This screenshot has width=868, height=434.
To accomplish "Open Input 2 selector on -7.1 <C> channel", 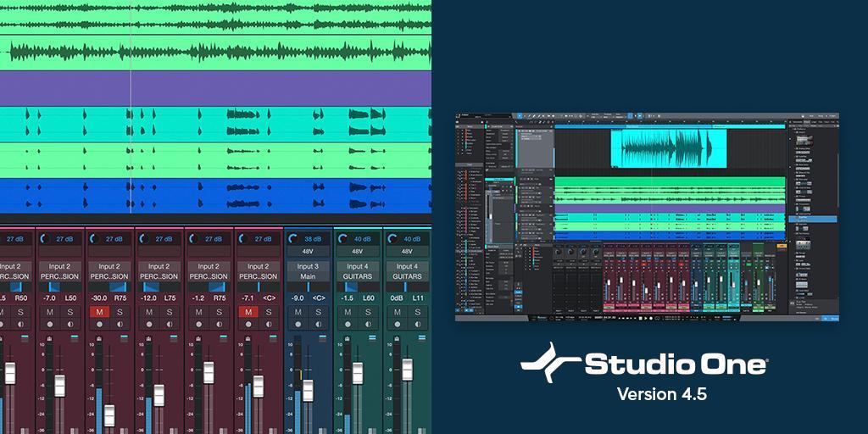I will (x=258, y=266).
